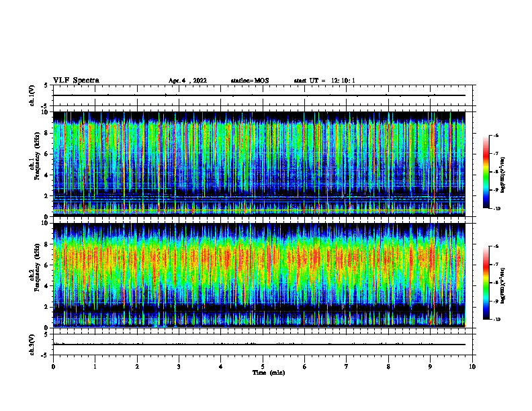Screen dimensions: 532x411
Task: Click the ch.3 voltage waveform trace
Action: [259, 345]
